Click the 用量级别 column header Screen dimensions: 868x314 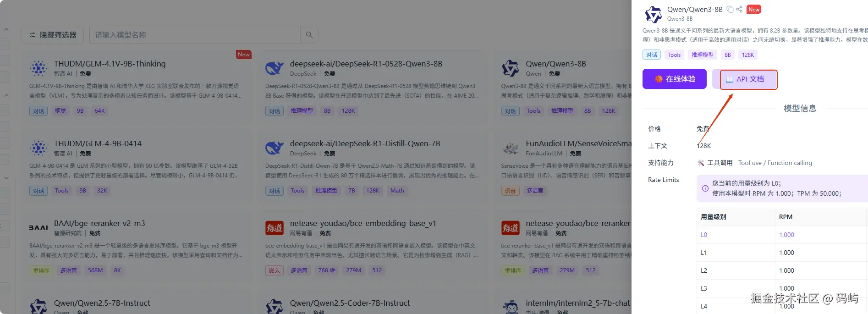click(736, 217)
